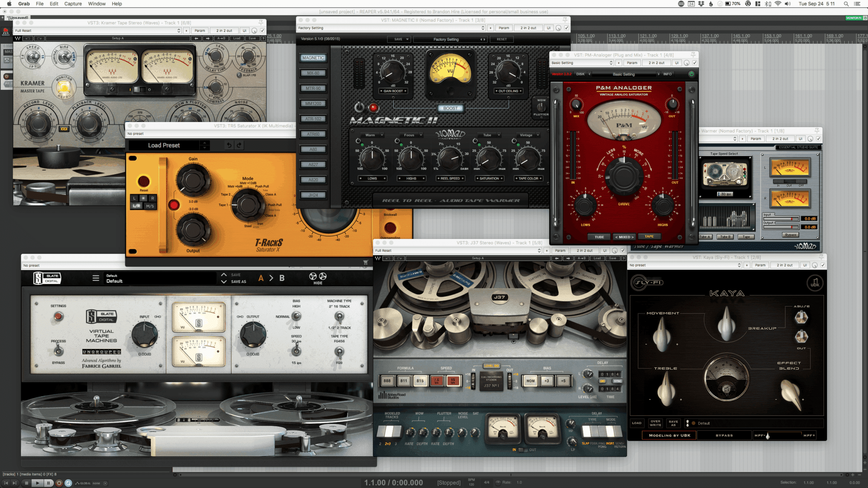Open Kramer Tape Full Reset preset dropdown
Image resolution: width=868 pixels, height=488 pixels.
[x=97, y=30]
